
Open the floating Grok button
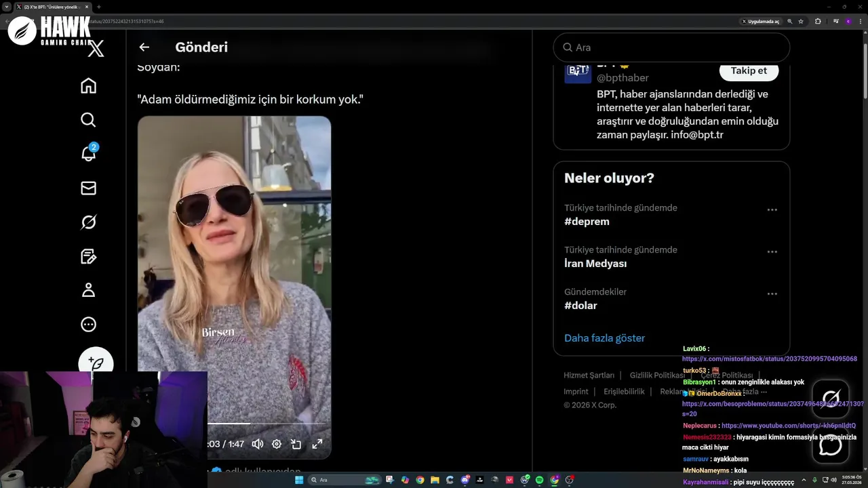[831, 399]
